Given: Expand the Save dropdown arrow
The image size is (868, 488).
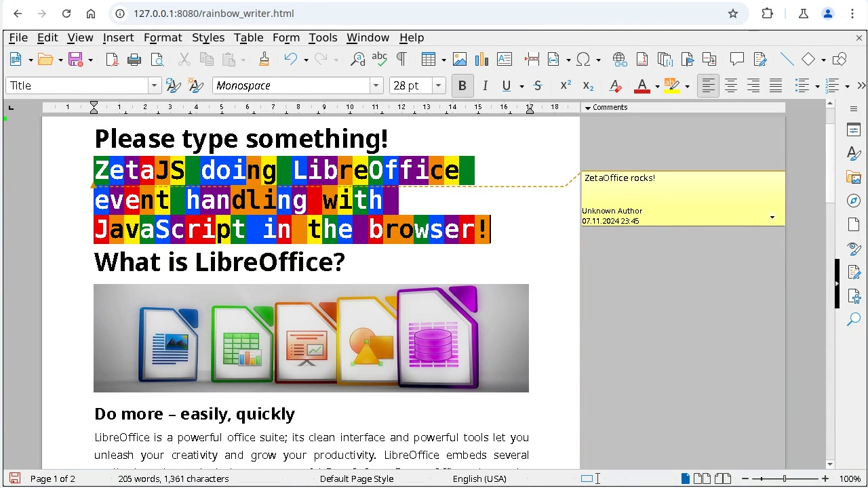Looking at the screenshot, I should [x=90, y=60].
